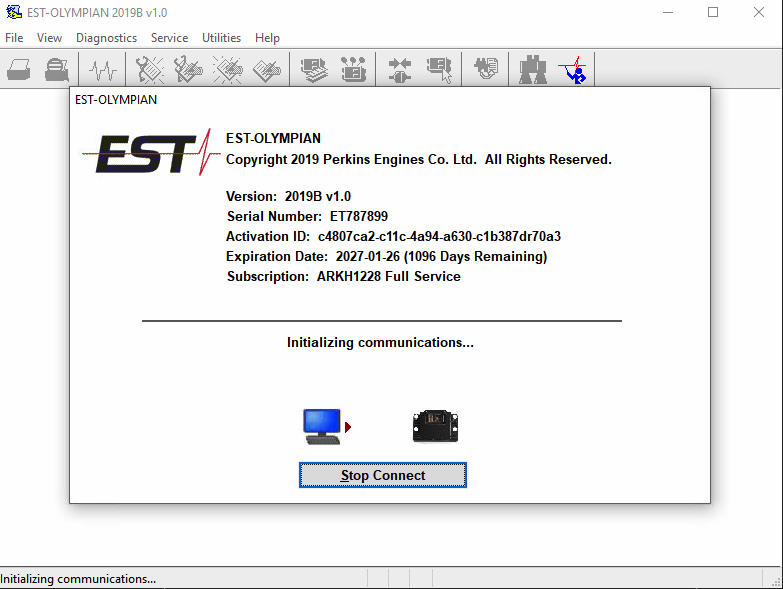Open the Service menu

(x=169, y=38)
